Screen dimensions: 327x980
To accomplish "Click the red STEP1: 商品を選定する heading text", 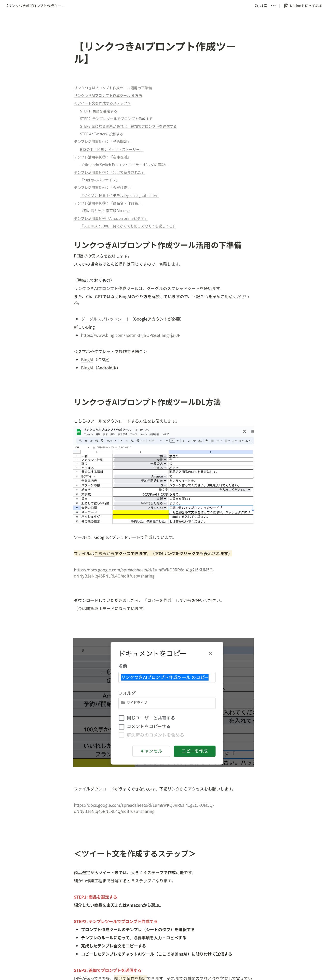I will [x=96, y=897].
